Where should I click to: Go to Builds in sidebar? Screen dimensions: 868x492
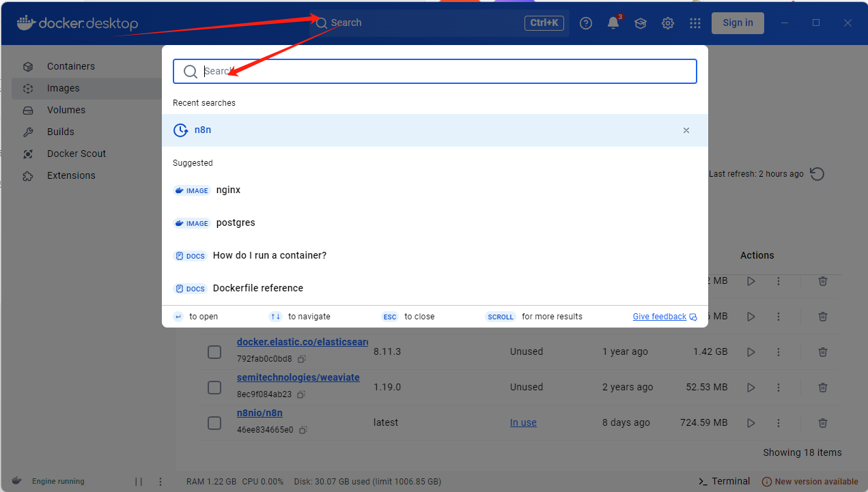[x=87, y=132]
